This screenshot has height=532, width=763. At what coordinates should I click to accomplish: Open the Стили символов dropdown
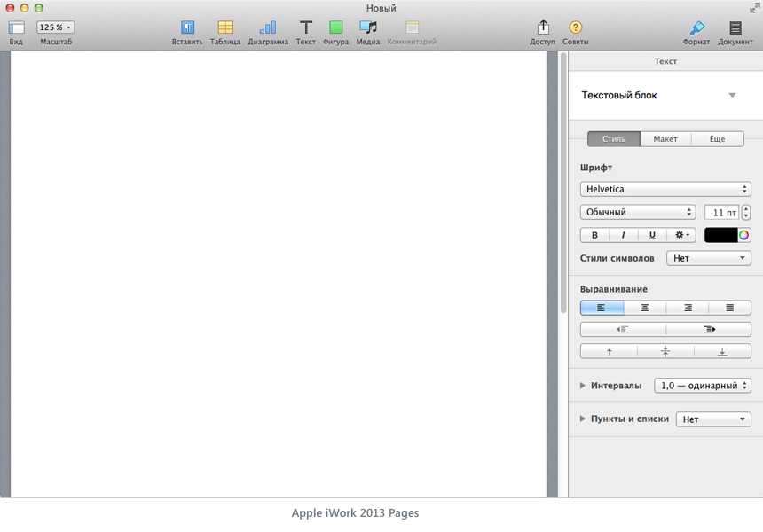(x=708, y=256)
